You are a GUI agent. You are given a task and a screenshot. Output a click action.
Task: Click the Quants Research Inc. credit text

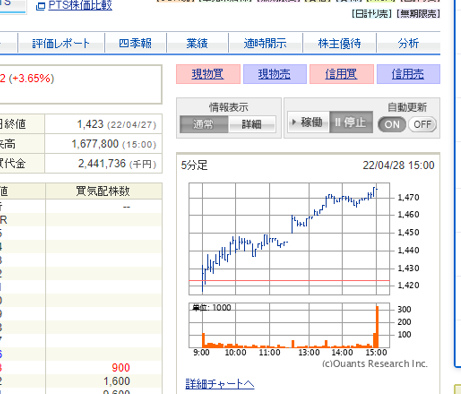click(375, 364)
